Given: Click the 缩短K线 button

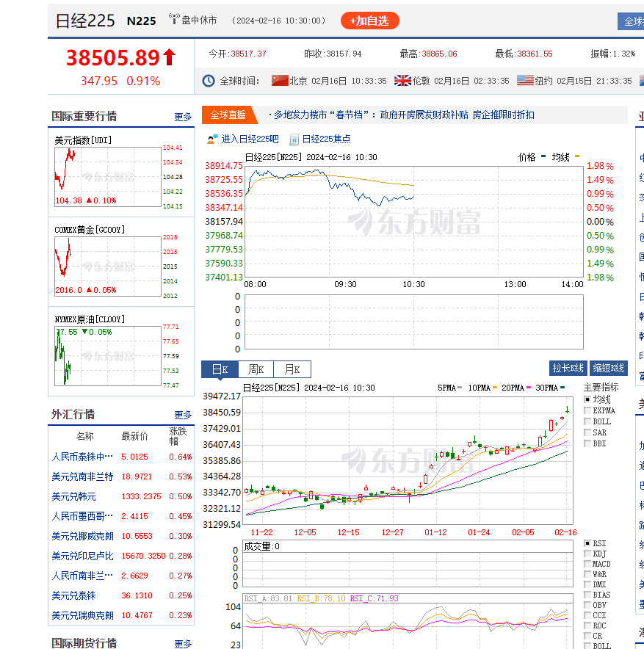Looking at the screenshot, I should pyautogui.click(x=609, y=368).
